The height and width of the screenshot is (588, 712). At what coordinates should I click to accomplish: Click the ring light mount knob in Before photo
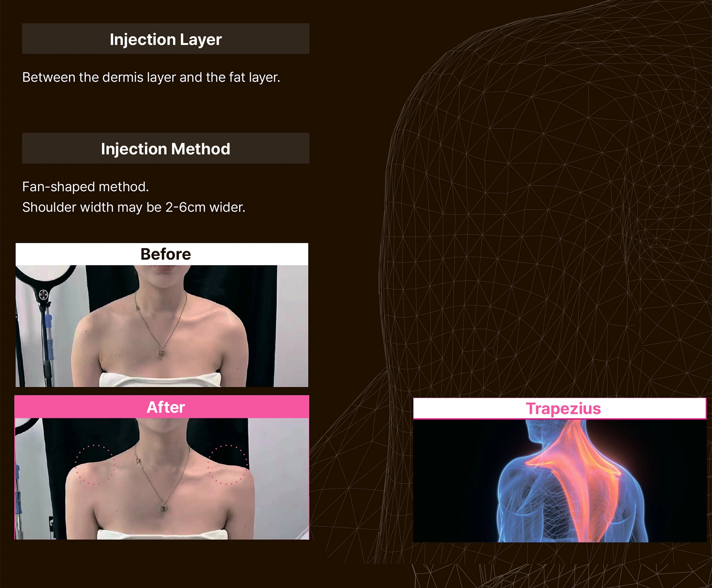click(44, 295)
